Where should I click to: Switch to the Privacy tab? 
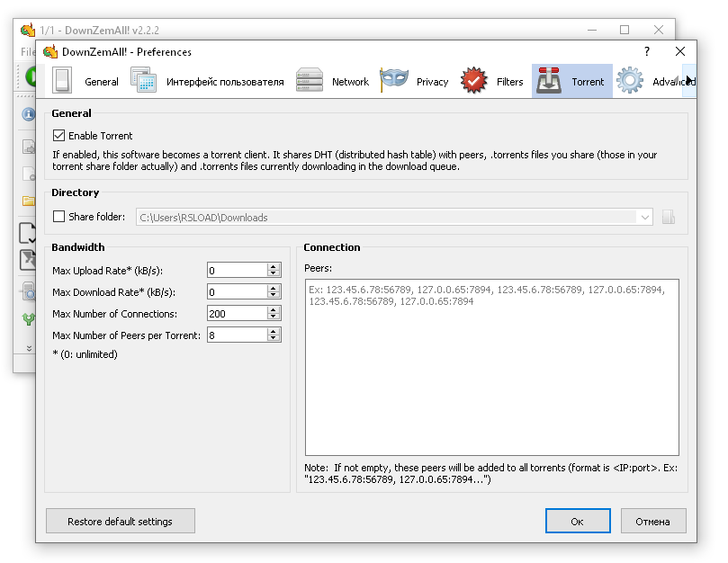point(415,81)
